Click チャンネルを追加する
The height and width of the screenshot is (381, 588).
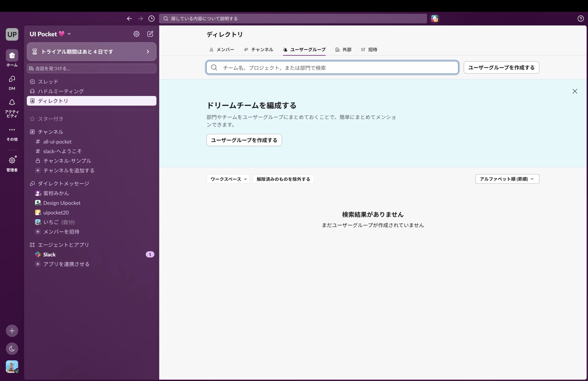91,170
